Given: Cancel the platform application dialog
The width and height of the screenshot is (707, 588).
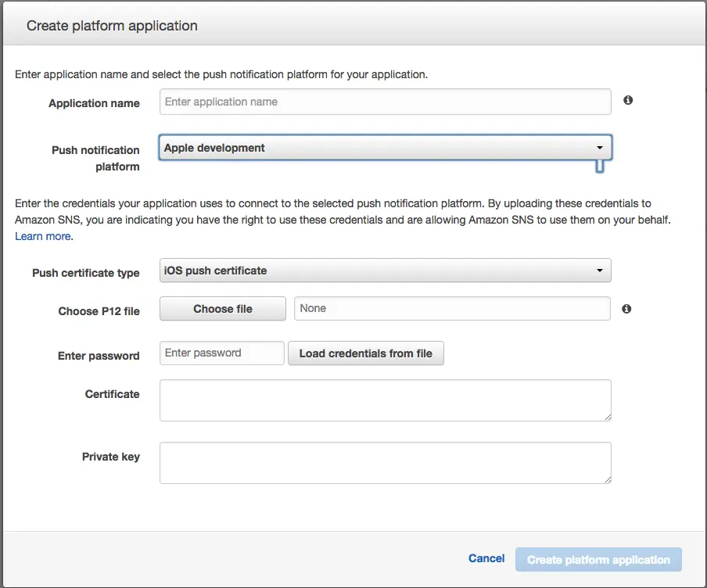Looking at the screenshot, I should pyautogui.click(x=486, y=558).
